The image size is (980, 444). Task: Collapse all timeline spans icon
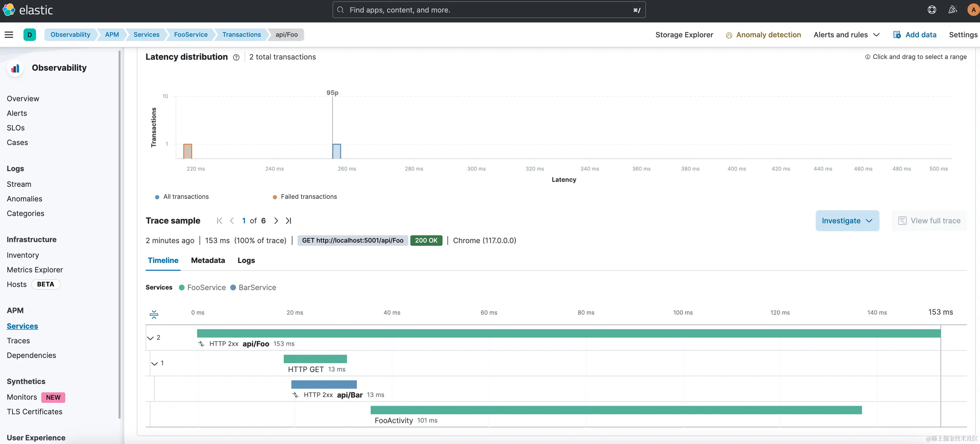pyautogui.click(x=154, y=314)
